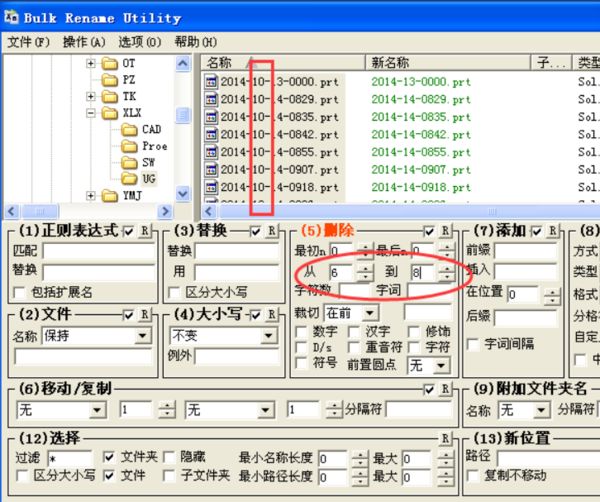Toggle the (7)添加 enable checkbox
Image resolution: width=600 pixels, height=502 pixels.
coord(536,231)
